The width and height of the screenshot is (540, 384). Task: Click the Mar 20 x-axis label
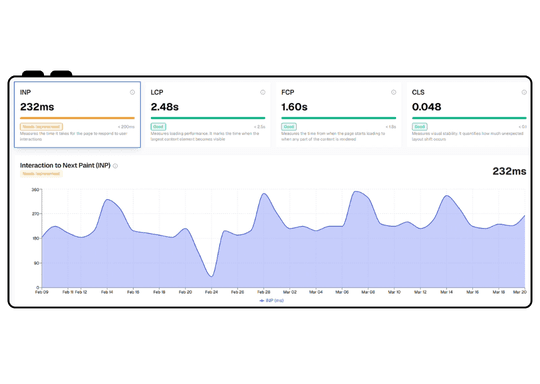pyautogui.click(x=520, y=292)
